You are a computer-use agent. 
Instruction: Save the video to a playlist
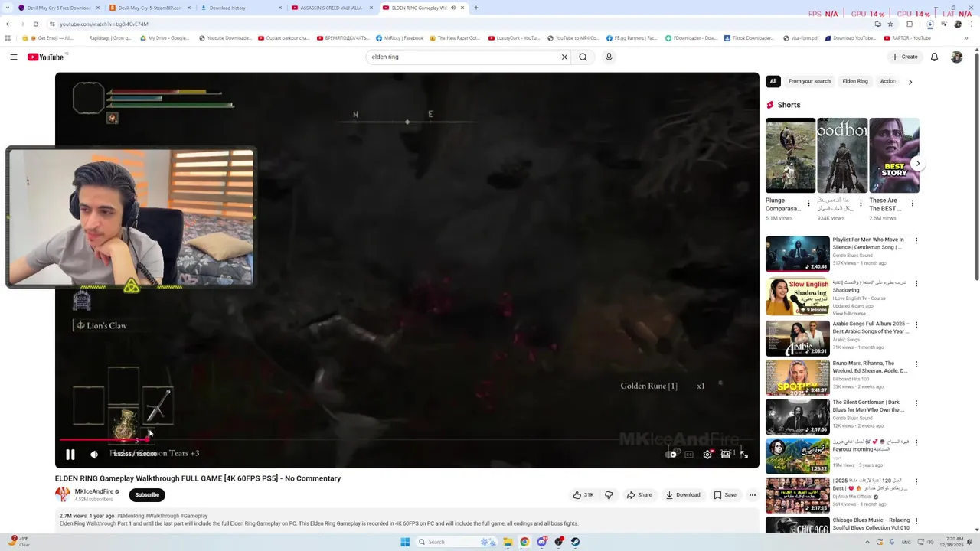725,495
